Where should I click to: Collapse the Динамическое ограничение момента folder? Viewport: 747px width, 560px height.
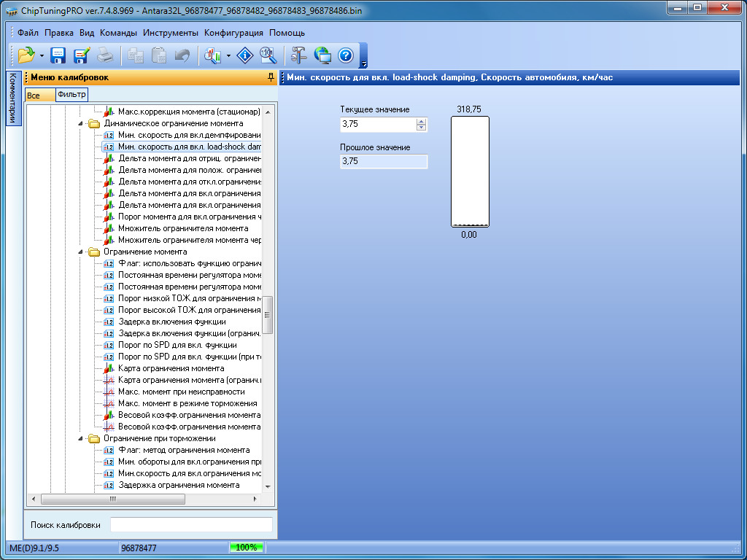(x=81, y=124)
